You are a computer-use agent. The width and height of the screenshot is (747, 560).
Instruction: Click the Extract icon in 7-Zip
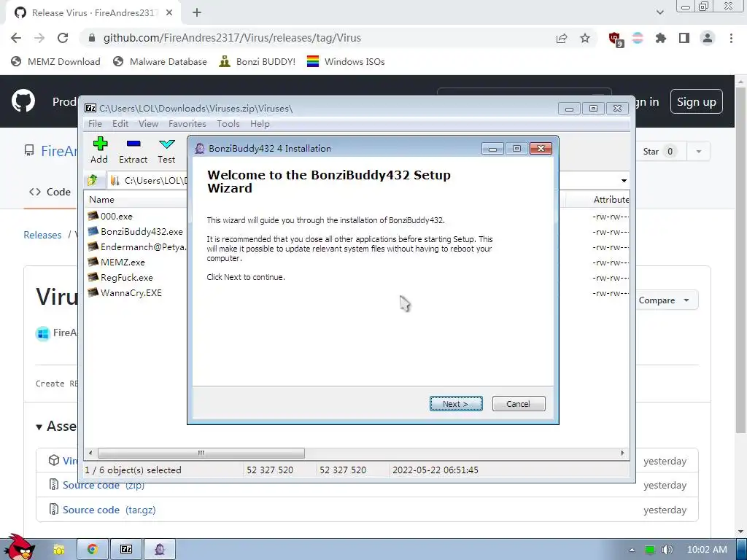pos(133,150)
